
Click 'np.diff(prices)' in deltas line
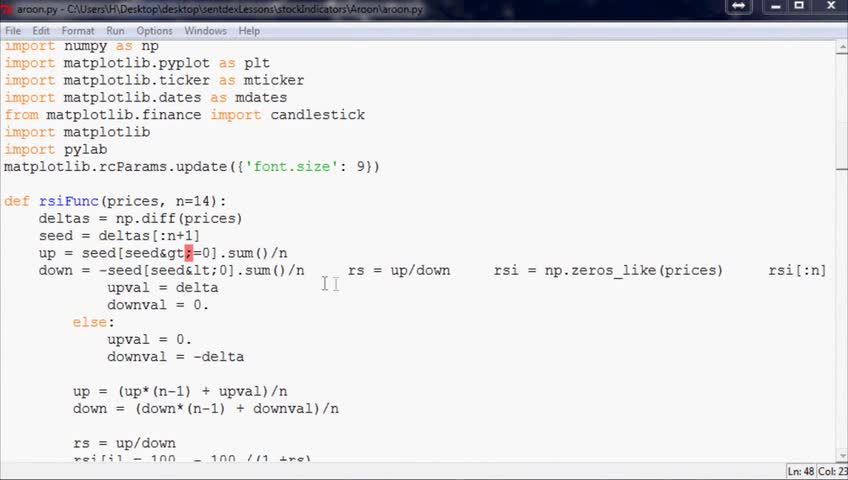click(179, 219)
